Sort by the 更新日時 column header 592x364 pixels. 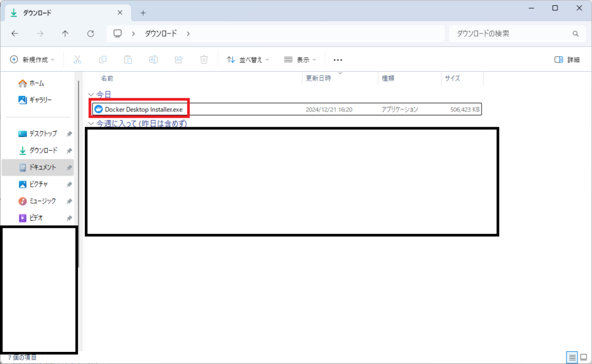319,78
